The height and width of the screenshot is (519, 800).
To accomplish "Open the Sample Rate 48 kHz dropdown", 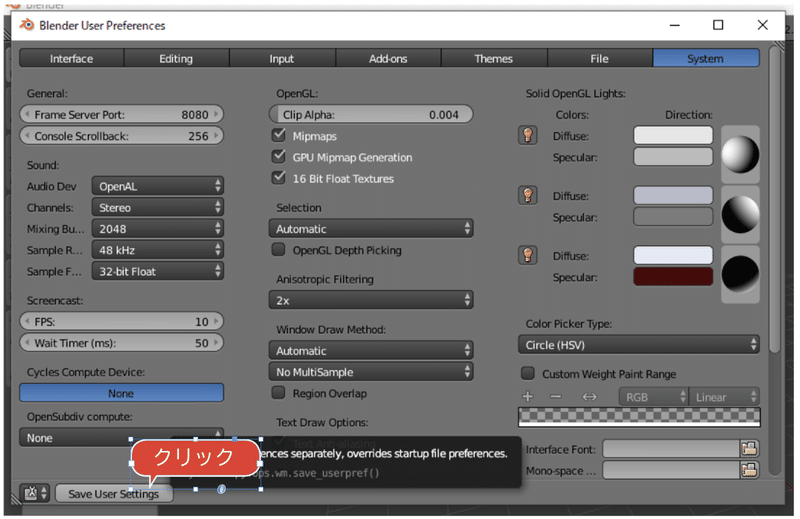I will click(158, 250).
